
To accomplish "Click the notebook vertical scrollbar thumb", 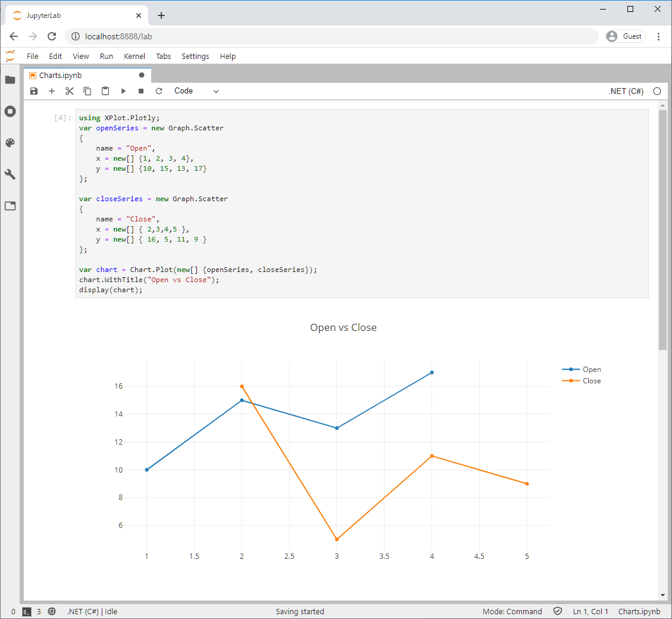I will click(x=662, y=230).
